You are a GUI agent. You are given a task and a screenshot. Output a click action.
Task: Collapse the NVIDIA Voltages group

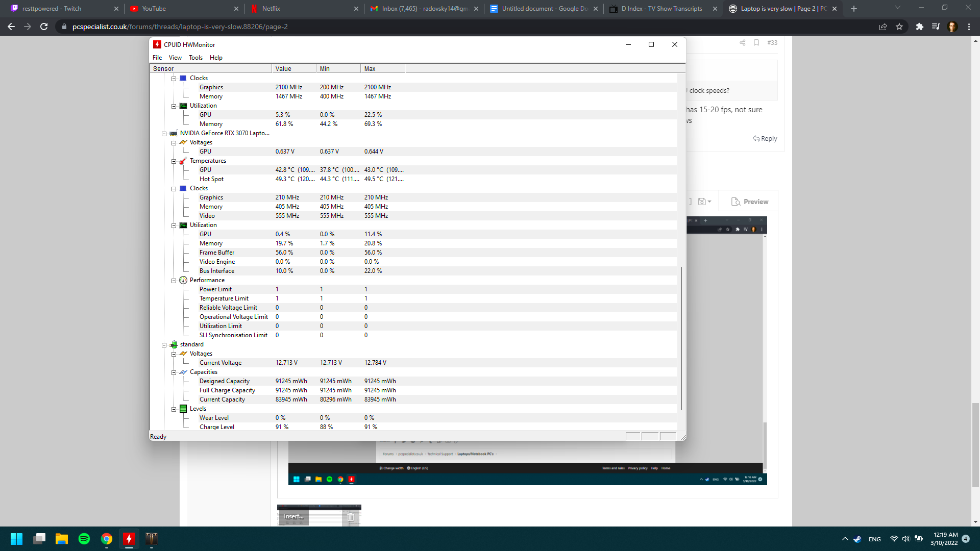[174, 143]
